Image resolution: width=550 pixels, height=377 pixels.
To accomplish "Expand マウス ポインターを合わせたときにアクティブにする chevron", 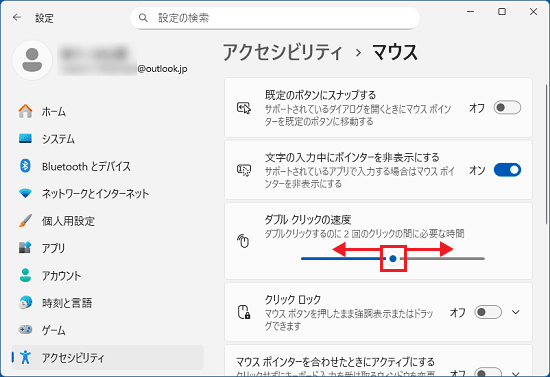I will pos(515,373).
